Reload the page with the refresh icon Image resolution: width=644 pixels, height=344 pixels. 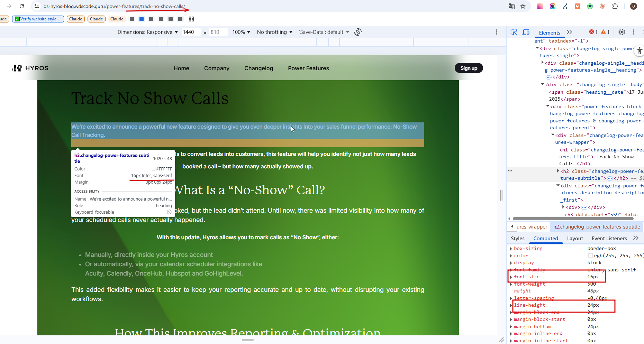pyautogui.click(x=22, y=6)
